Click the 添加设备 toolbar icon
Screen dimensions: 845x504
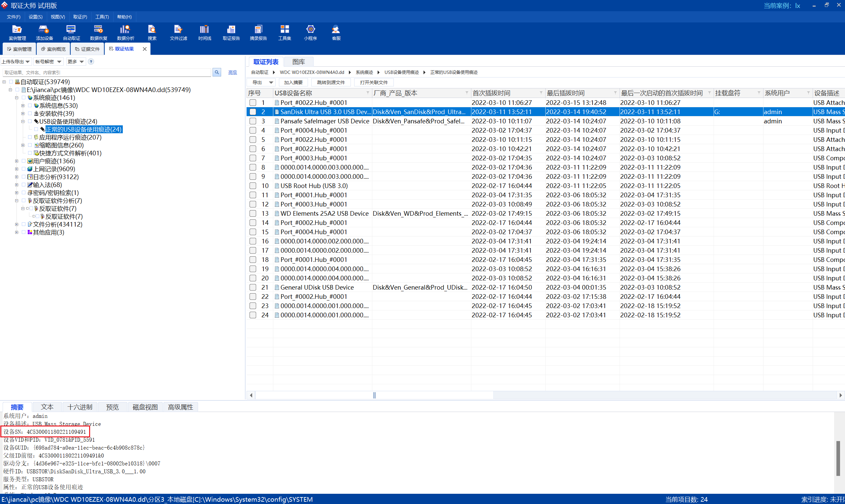coord(44,33)
